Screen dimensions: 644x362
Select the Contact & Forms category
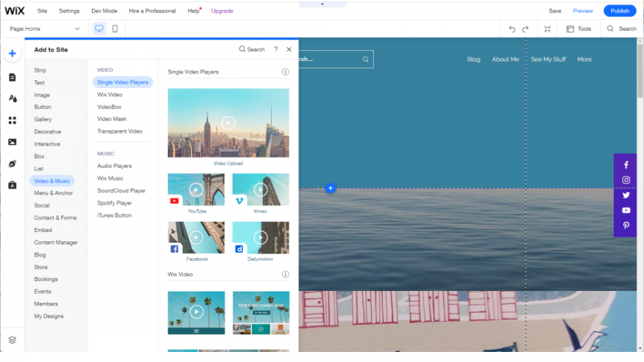tap(56, 217)
